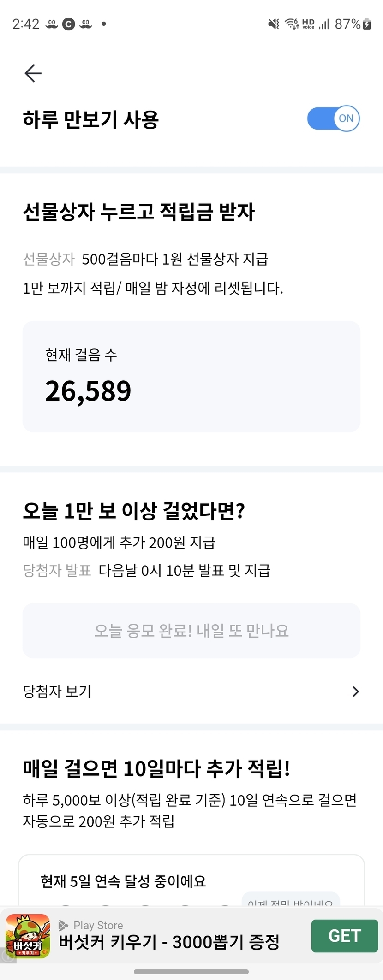383x980 pixels.
Task: Tap the circled C notification icon
Action: 69,24
